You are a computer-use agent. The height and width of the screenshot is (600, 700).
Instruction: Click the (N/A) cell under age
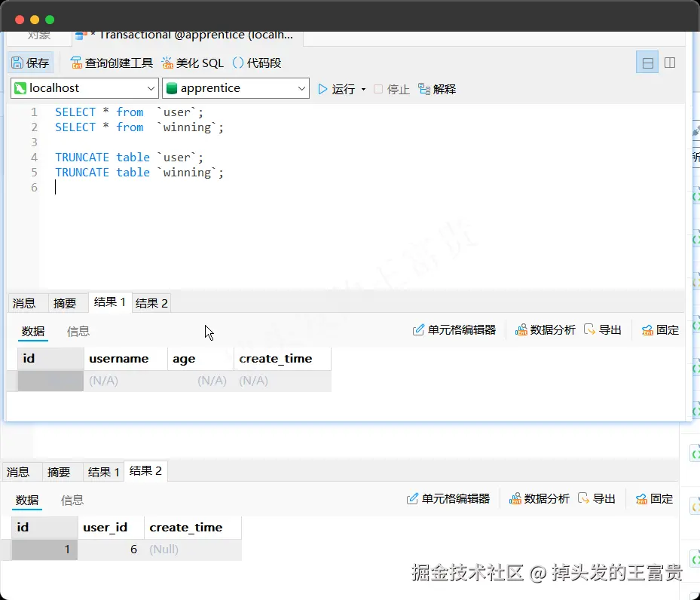tap(200, 381)
